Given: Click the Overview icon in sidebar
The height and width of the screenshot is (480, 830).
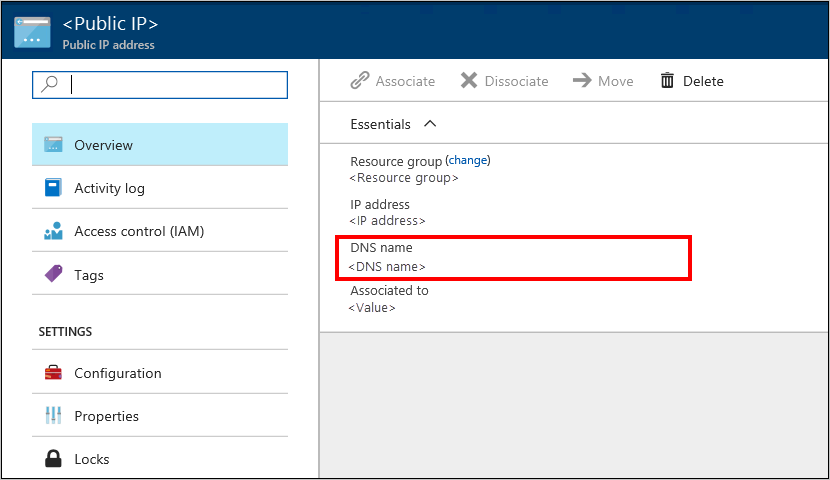Looking at the screenshot, I should click(54, 145).
